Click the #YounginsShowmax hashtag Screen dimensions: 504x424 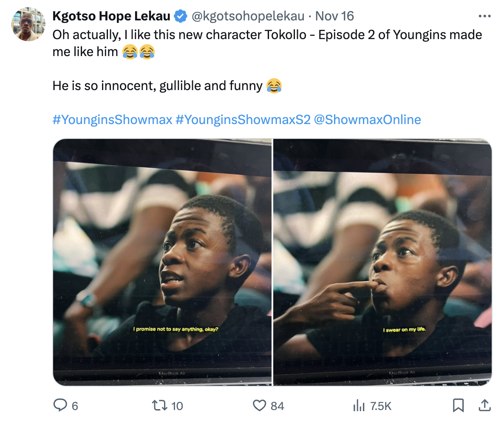click(x=112, y=120)
